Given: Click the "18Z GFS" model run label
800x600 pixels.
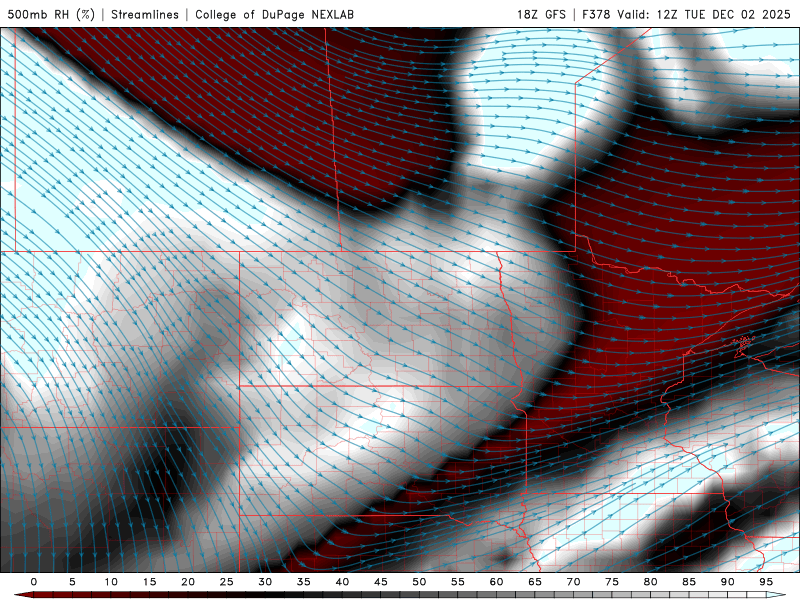Looking at the screenshot, I should [x=541, y=14].
